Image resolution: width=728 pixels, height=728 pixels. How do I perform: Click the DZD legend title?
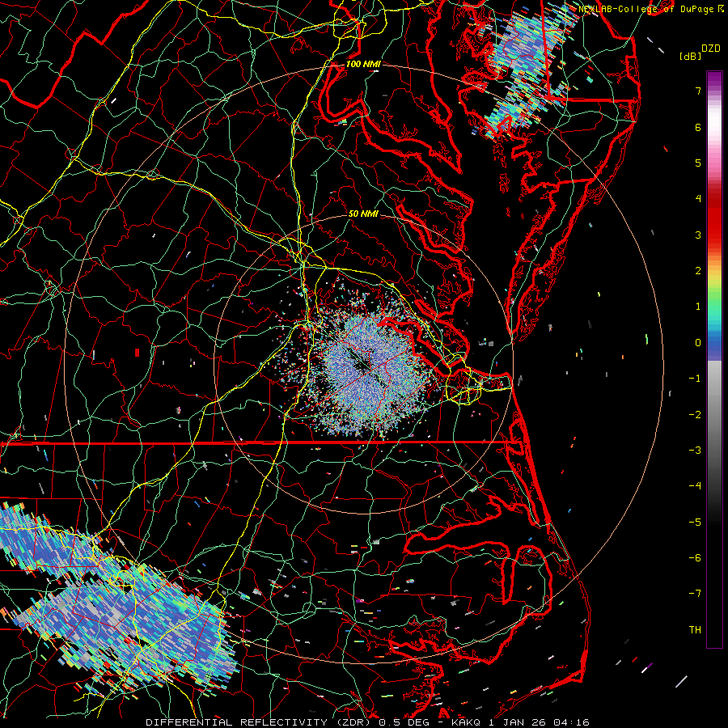710,49
